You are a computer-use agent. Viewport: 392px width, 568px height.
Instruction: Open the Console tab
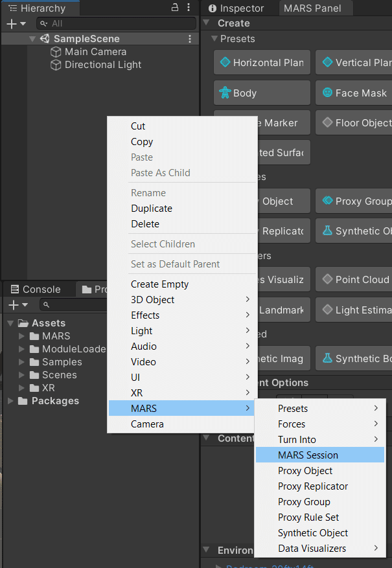click(x=36, y=290)
